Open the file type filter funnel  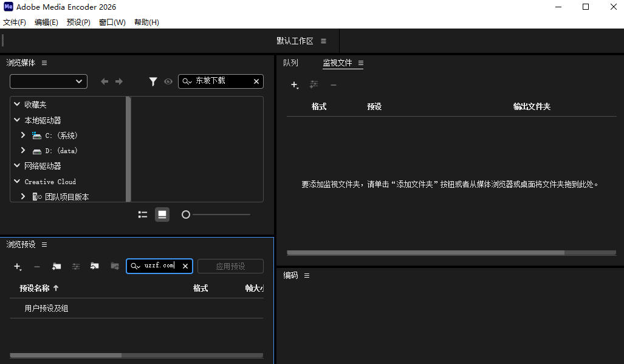coord(153,81)
